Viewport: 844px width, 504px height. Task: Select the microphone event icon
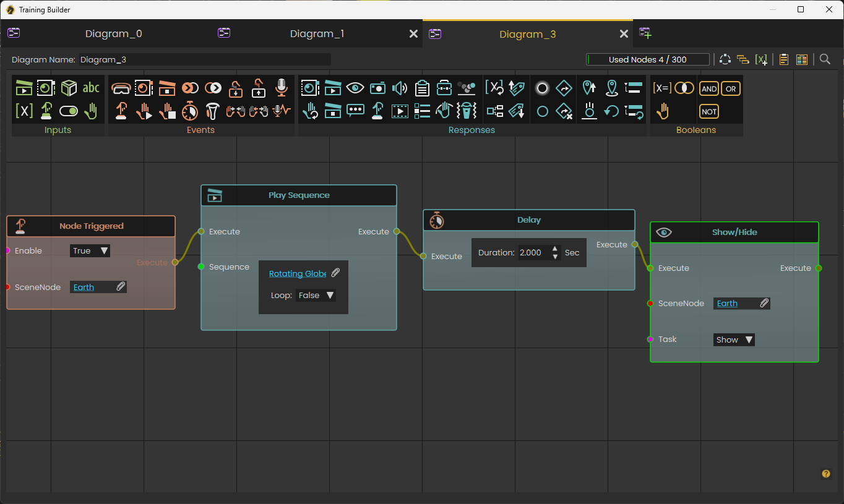(282, 88)
